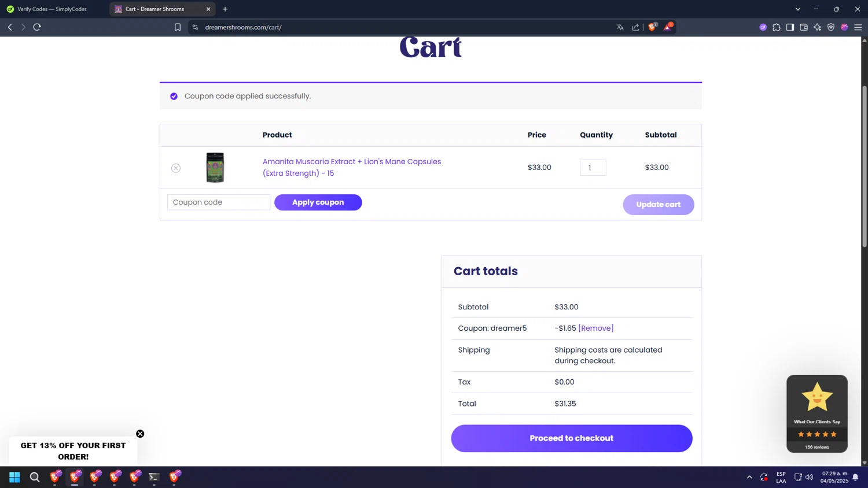Open the terminal app in taskbar
The width and height of the screenshot is (868, 488).
click(x=154, y=477)
